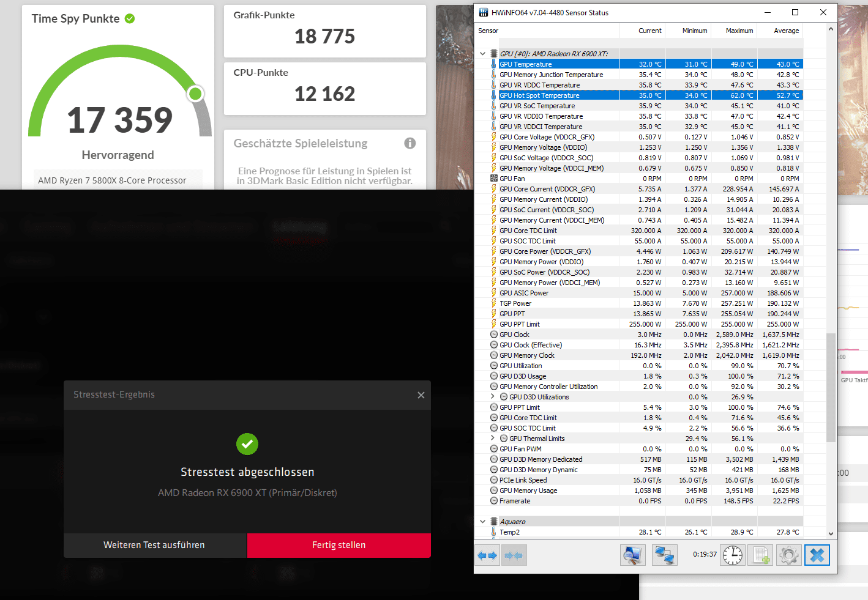
Task: Click the expand-window arrows icon in HWiNFO toolbar
Action: (x=487, y=555)
